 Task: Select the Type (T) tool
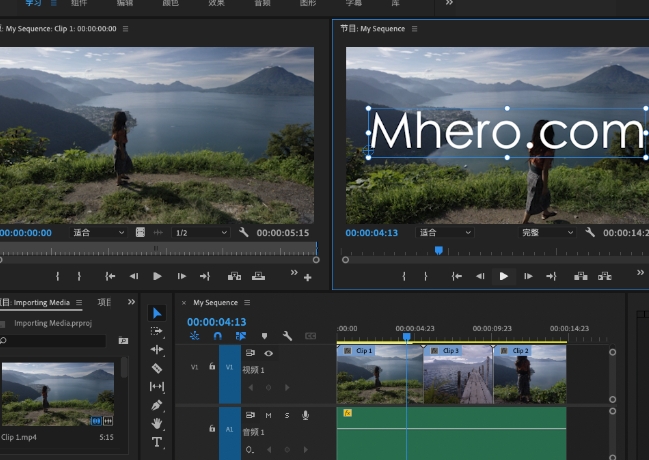coord(156,442)
